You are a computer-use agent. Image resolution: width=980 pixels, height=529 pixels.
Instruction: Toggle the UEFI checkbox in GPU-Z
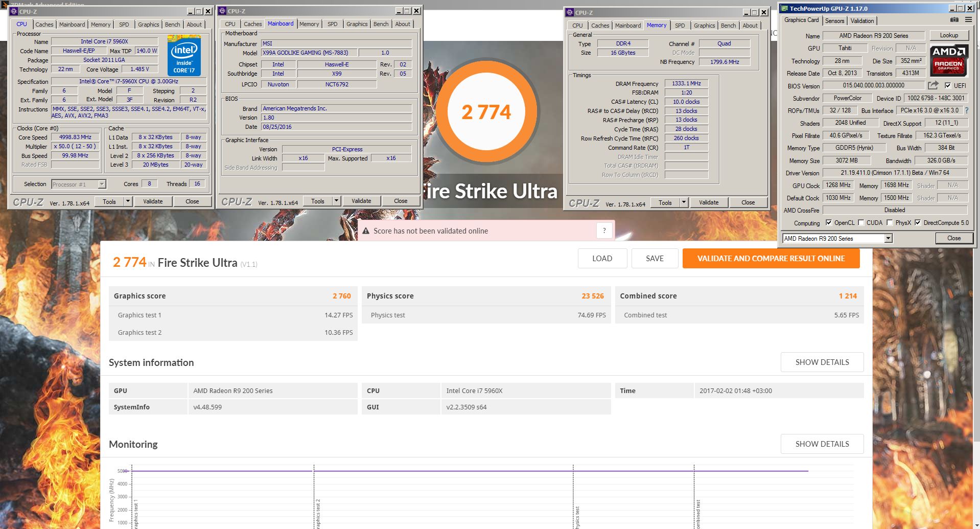[948, 85]
